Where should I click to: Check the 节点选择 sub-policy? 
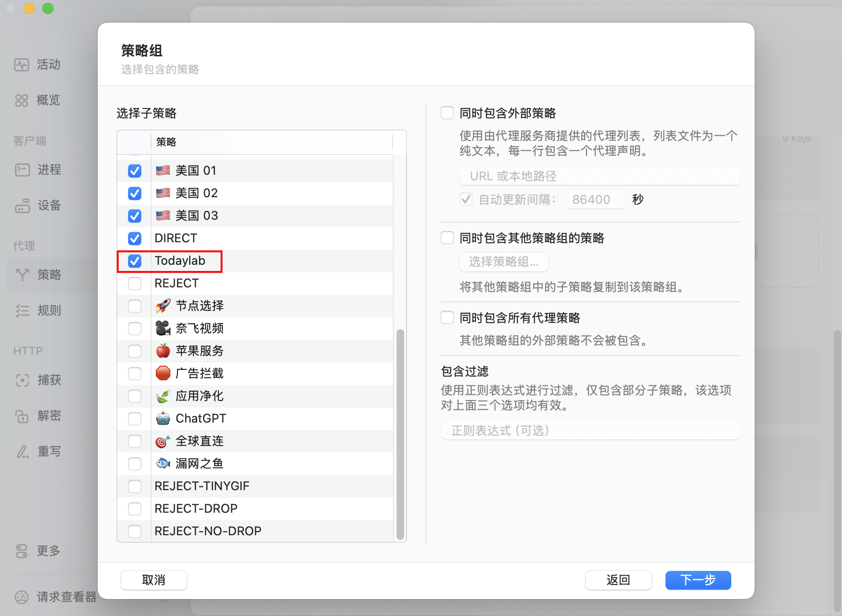135,306
